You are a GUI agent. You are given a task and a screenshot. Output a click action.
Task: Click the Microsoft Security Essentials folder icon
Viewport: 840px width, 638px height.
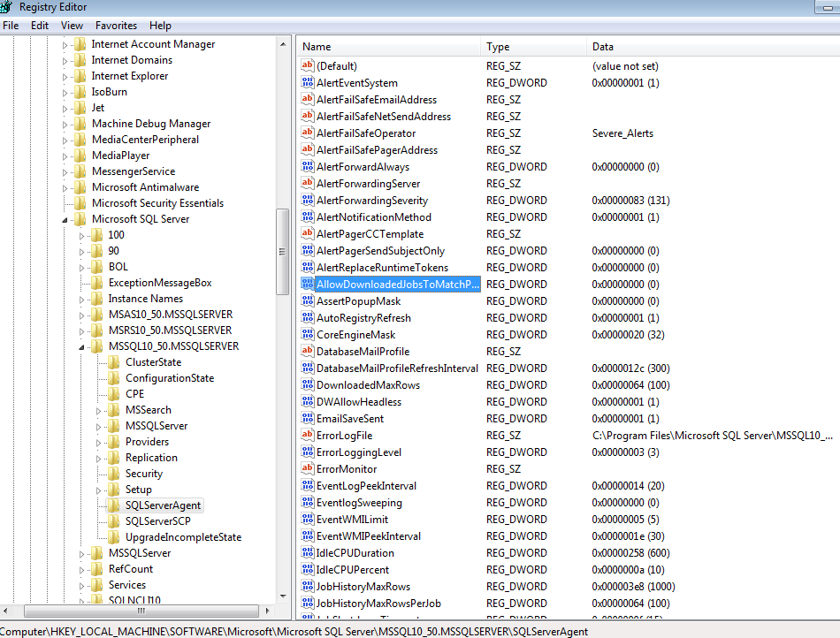click(x=80, y=203)
